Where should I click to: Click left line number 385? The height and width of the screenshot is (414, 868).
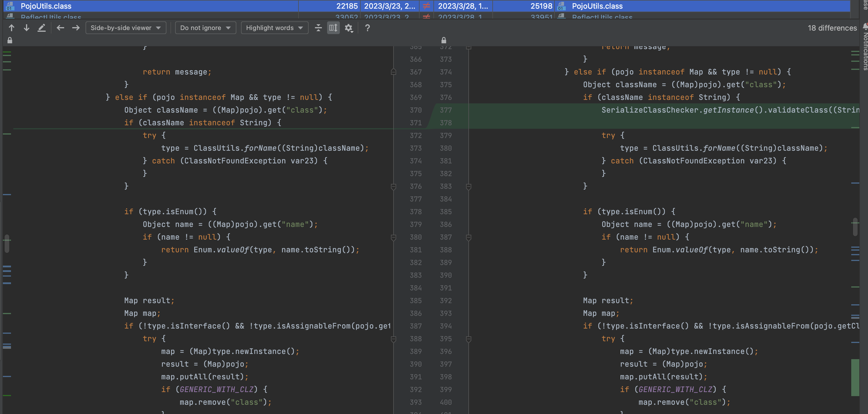coord(416,301)
